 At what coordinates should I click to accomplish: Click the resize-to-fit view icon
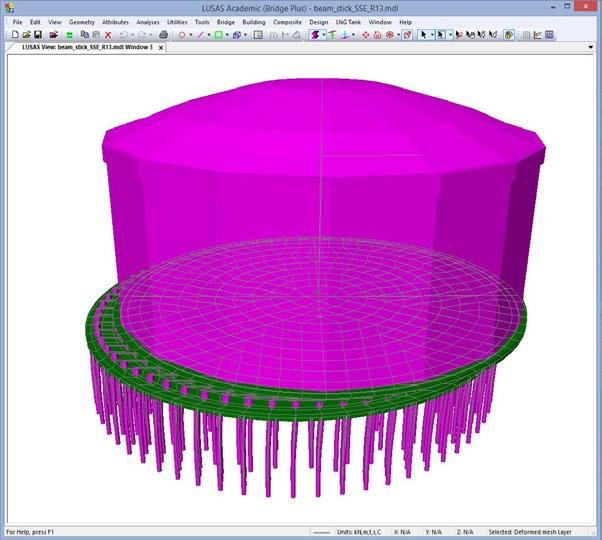pos(258,35)
